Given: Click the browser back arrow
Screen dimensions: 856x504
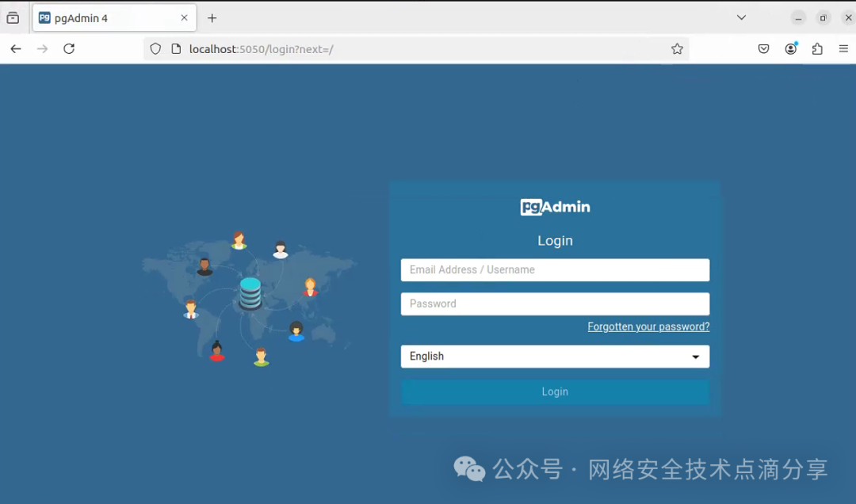Looking at the screenshot, I should tap(16, 49).
